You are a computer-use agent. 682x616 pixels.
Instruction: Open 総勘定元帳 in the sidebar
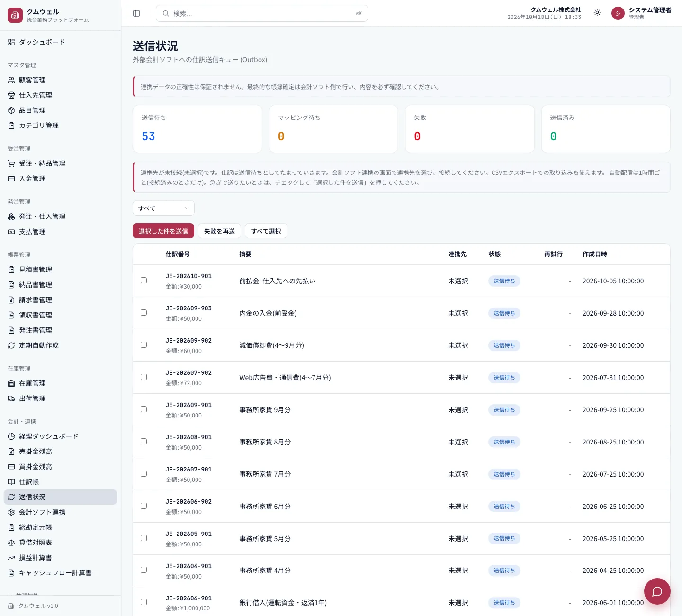coord(61,527)
